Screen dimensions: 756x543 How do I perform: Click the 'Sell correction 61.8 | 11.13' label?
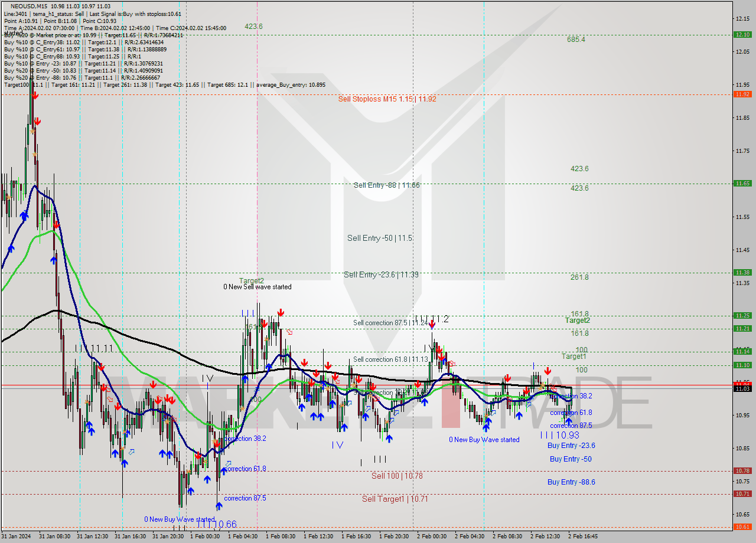pos(390,359)
